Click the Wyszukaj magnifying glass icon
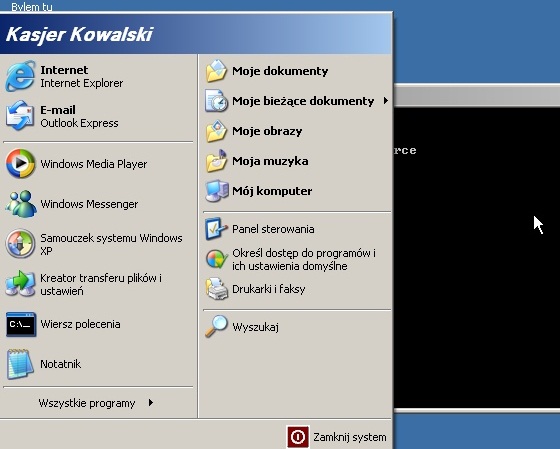 tap(216, 326)
